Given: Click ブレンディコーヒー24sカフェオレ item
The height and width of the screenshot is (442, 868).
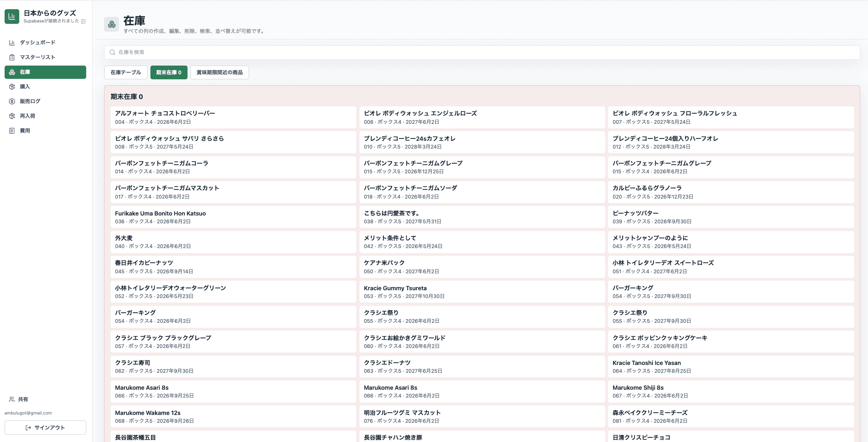Looking at the screenshot, I should click(482, 142).
